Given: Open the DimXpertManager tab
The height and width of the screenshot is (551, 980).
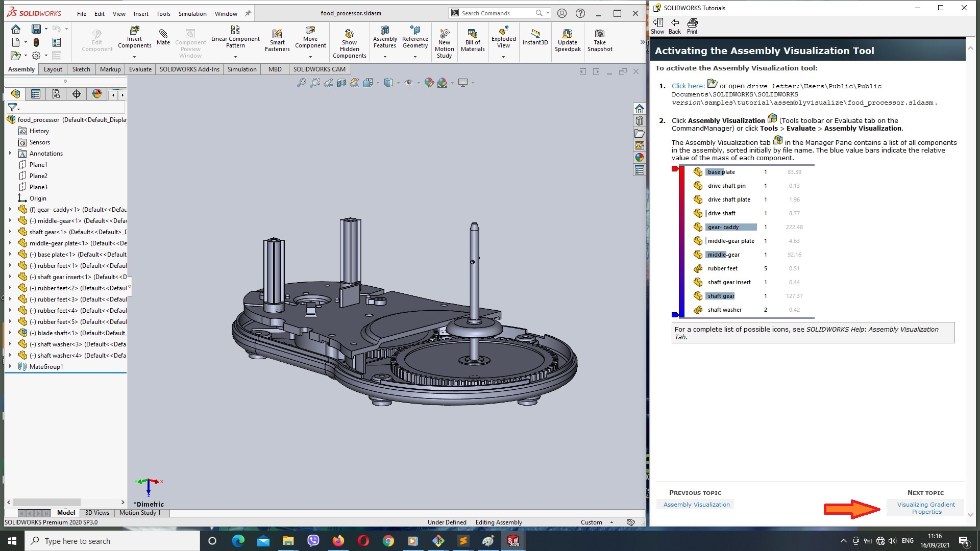Looking at the screenshot, I should (x=77, y=94).
